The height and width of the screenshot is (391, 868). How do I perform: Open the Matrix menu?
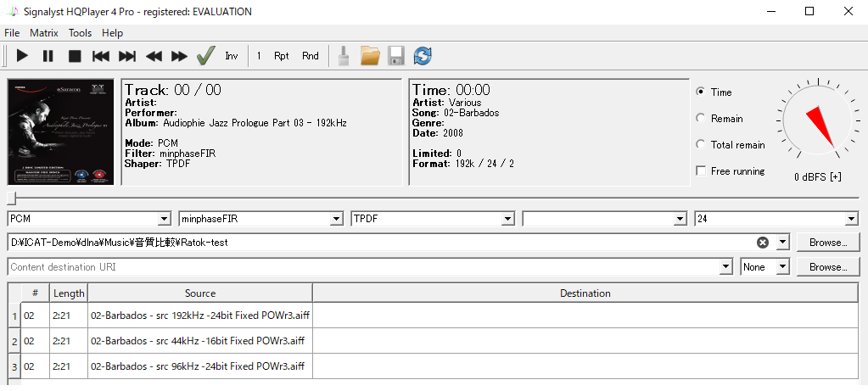click(44, 33)
